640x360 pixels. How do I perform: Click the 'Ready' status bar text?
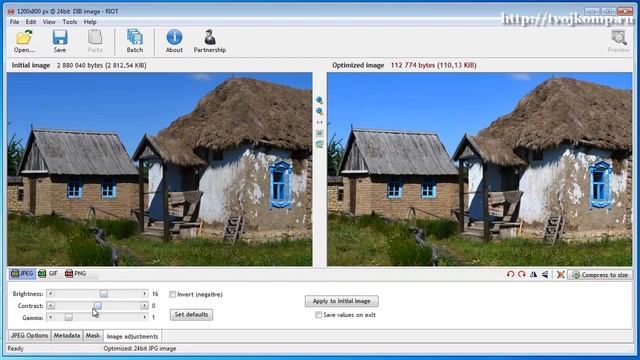click(16, 349)
